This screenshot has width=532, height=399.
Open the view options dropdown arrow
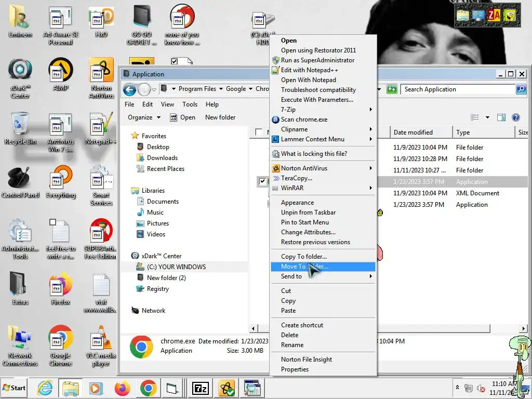[487, 117]
